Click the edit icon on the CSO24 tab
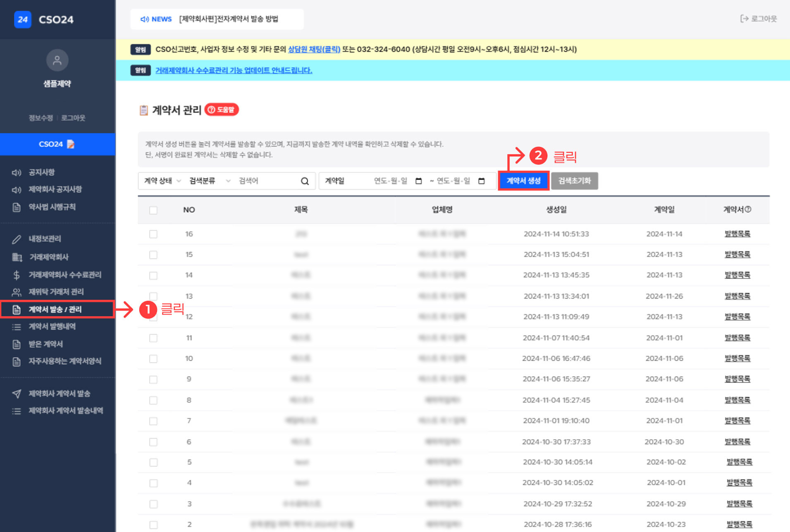 coord(71,144)
